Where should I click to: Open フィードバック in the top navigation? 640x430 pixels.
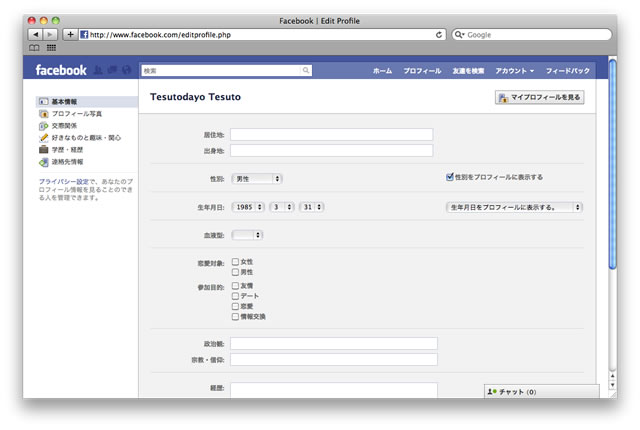coord(568,71)
